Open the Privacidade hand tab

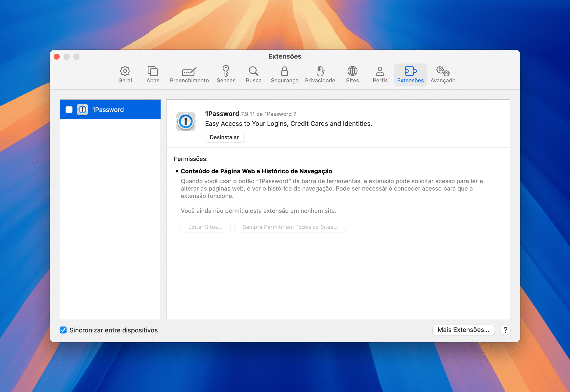[320, 74]
